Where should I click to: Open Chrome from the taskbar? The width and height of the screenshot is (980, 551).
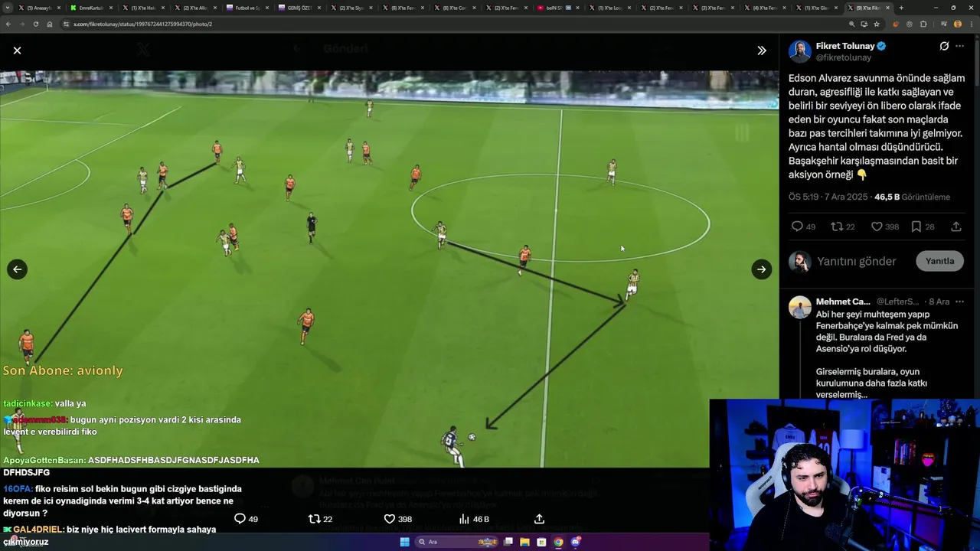point(559,542)
